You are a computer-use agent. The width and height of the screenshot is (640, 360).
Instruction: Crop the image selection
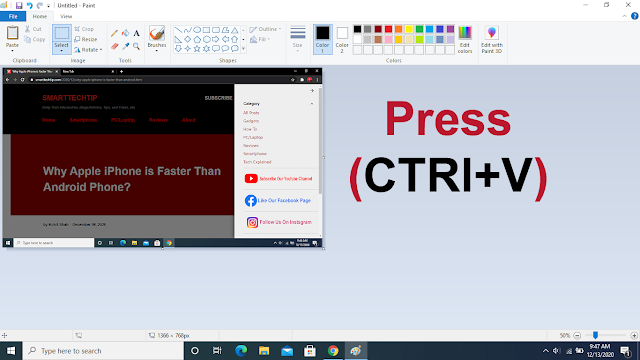pos(84,29)
